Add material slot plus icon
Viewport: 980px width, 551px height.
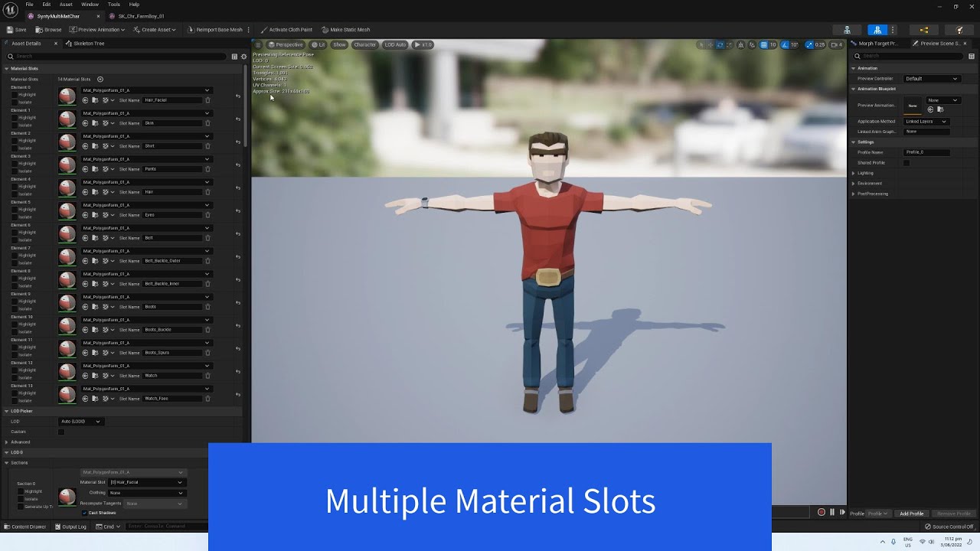coord(100,79)
